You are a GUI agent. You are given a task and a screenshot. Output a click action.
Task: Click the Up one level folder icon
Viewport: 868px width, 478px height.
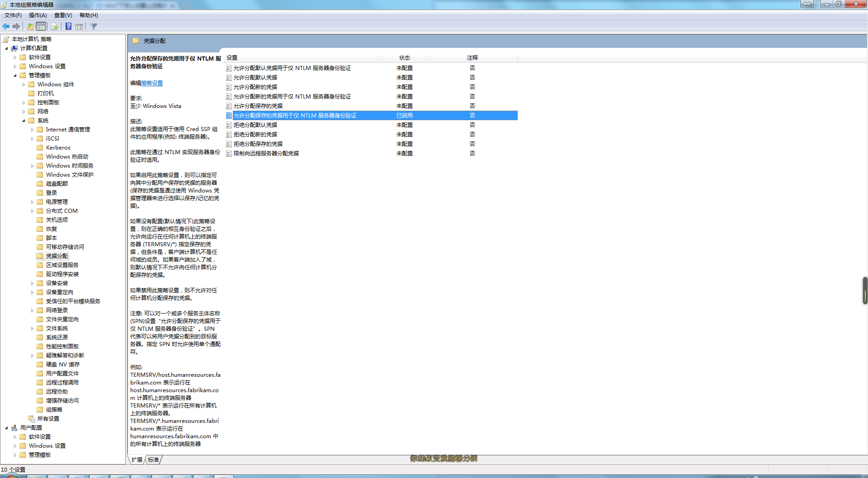pyautogui.click(x=30, y=27)
